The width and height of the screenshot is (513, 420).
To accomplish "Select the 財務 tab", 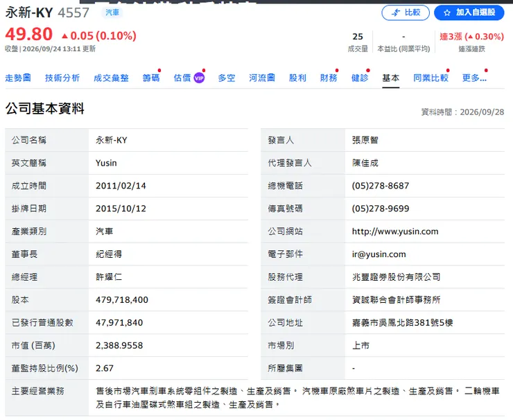I will [329, 78].
